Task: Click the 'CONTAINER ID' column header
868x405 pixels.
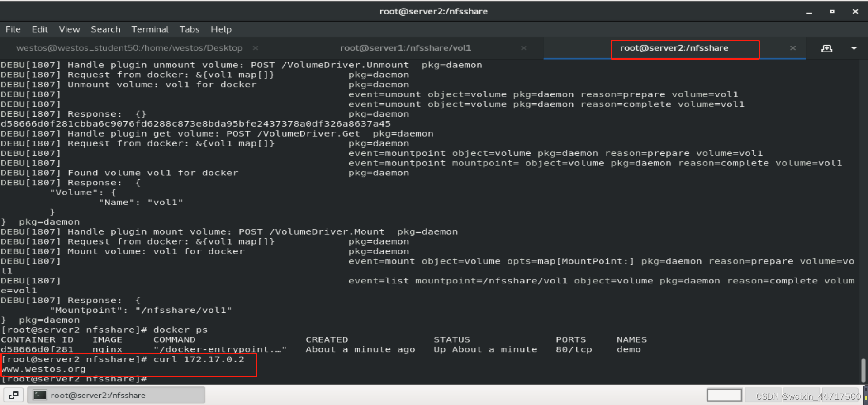Action: pyautogui.click(x=37, y=339)
